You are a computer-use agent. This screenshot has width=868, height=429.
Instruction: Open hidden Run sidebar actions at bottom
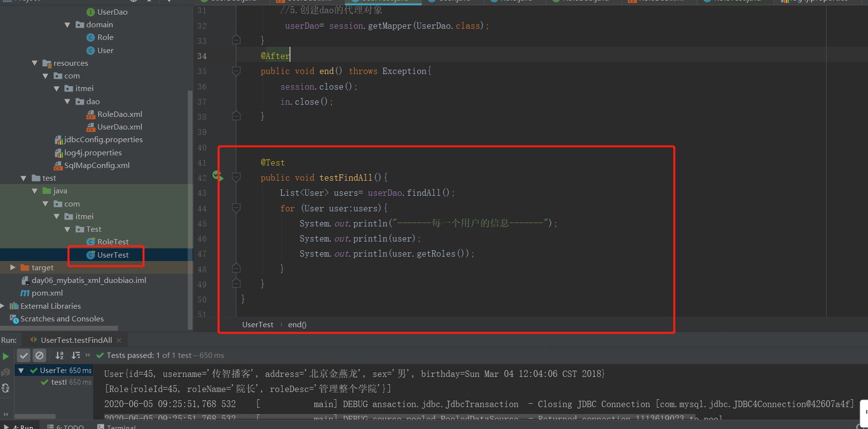click(x=6, y=414)
